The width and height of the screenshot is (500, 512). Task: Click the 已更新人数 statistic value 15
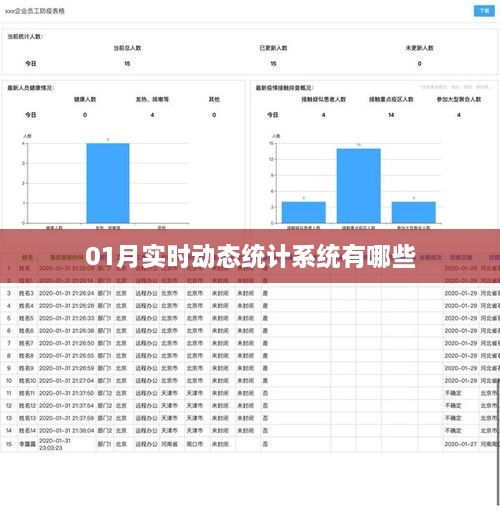(273, 64)
